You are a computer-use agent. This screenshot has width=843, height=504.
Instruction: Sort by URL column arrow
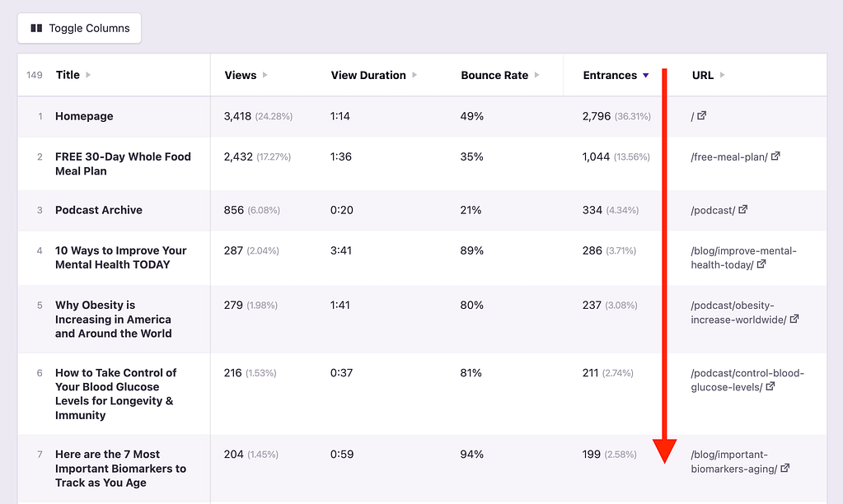click(x=723, y=75)
